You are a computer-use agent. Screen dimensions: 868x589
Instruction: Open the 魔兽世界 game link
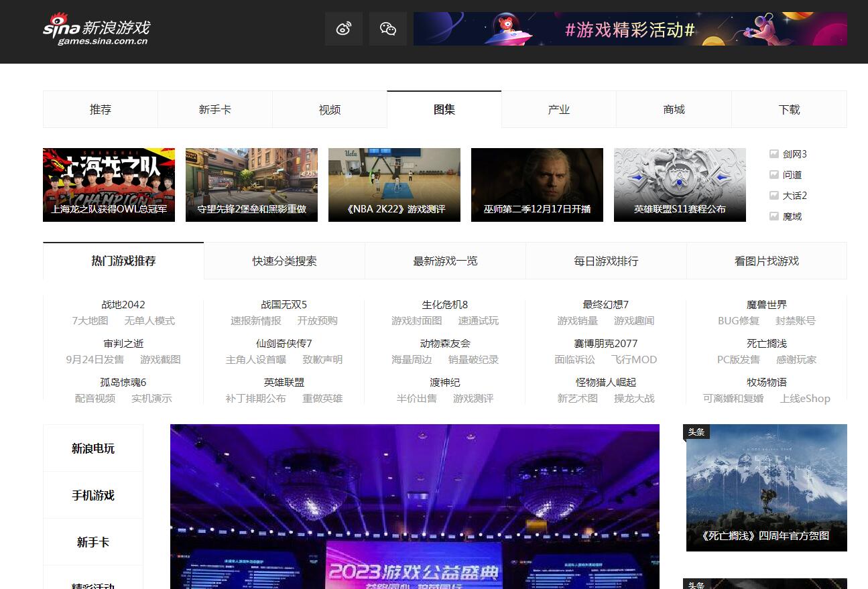[767, 305]
